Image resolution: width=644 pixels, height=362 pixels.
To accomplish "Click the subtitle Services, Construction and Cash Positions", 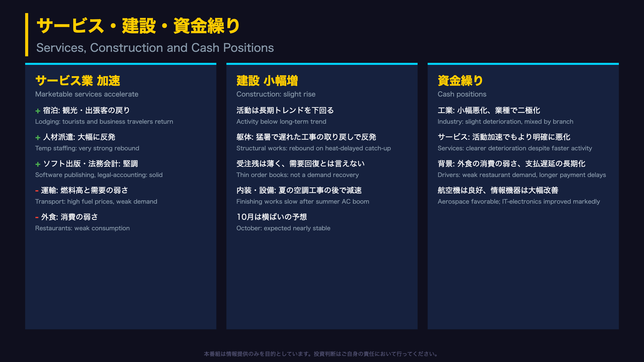I will pos(155,48).
